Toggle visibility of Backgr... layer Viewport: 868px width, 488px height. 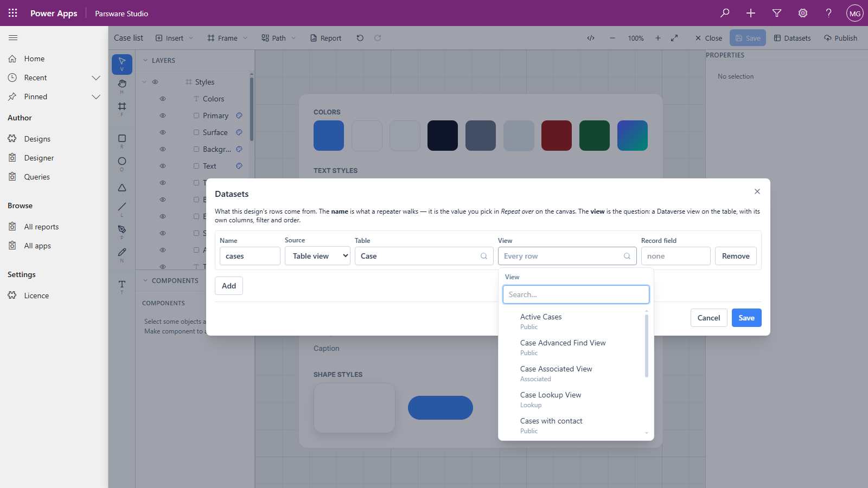(x=163, y=149)
